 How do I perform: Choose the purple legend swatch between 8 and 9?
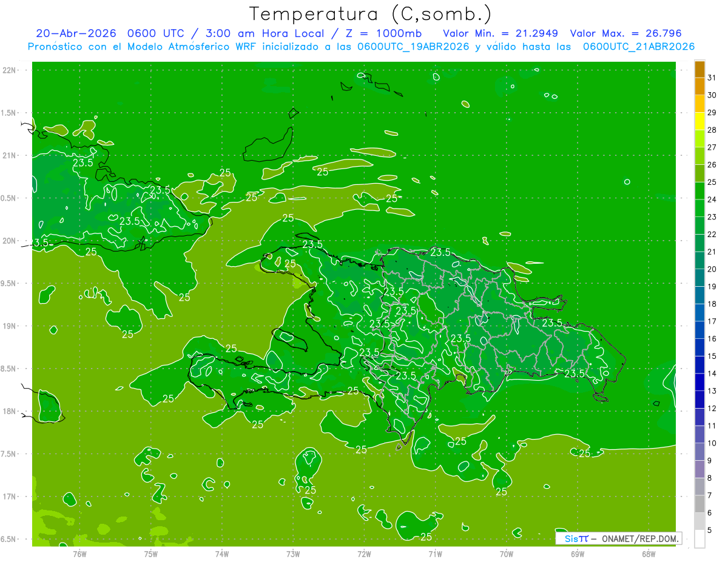(x=699, y=469)
